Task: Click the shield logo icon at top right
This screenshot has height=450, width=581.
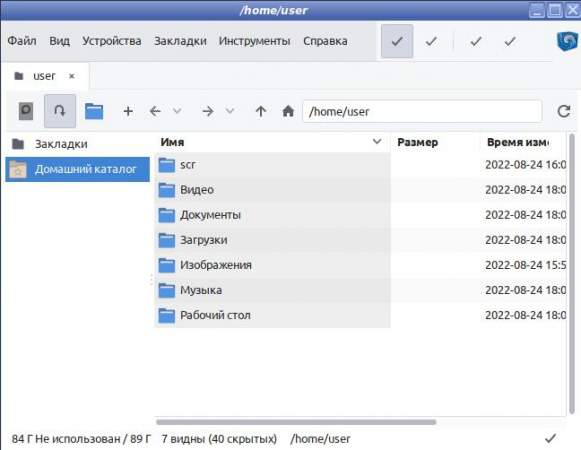Action: pos(567,41)
